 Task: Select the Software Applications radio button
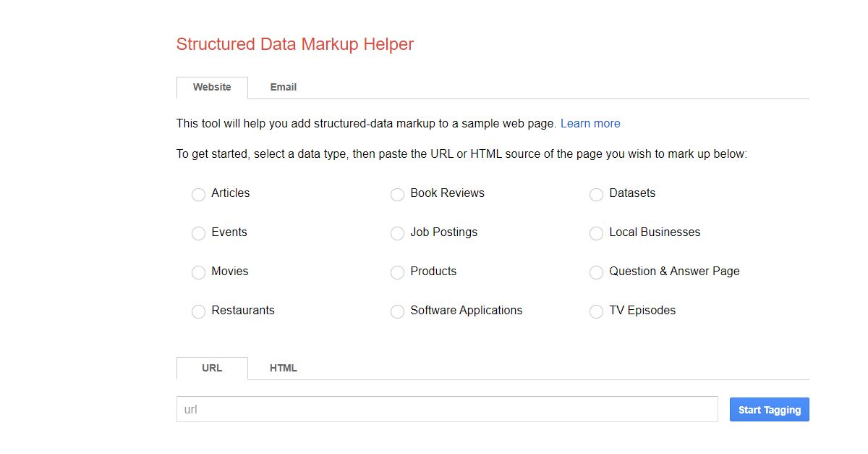(397, 311)
